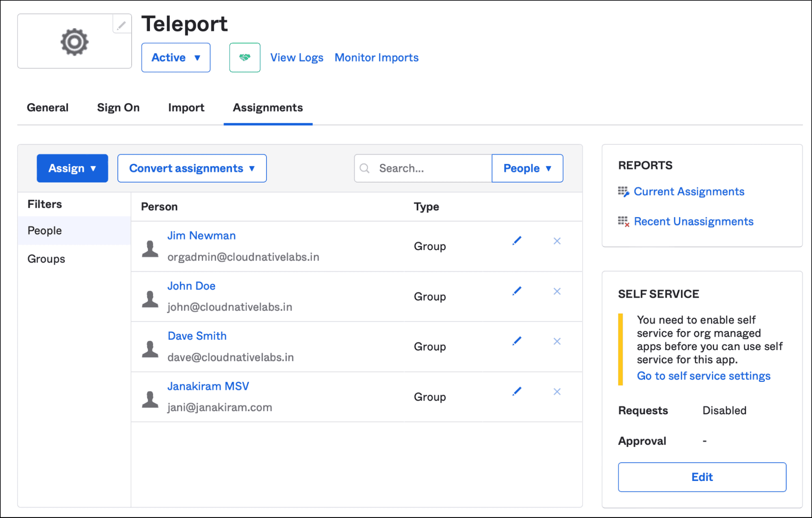This screenshot has height=518, width=812.
Task: Remove Jim Newman's assignment X icon
Action: tap(557, 241)
